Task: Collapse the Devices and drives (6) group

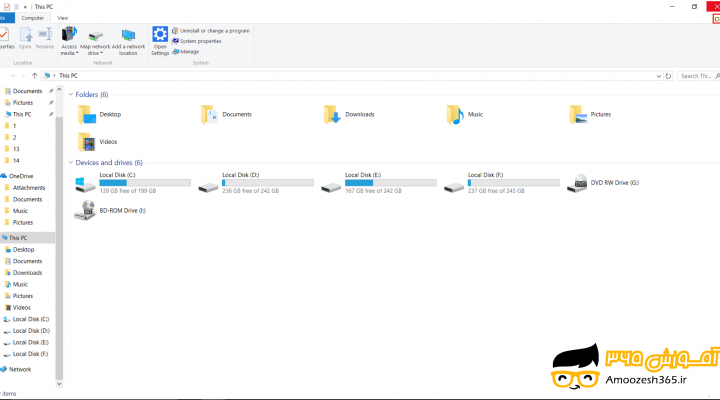Action: tap(71, 163)
